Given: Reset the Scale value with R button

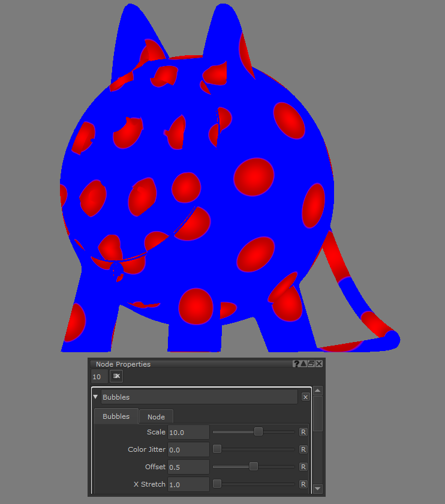Looking at the screenshot, I should 303,432.
